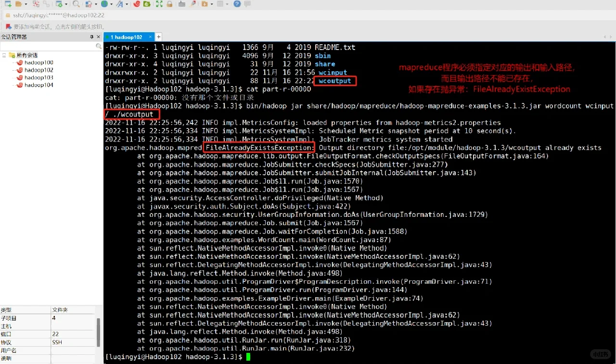Click the window layout icon
Viewport: 616px width, 364px height.
click(x=220, y=4)
